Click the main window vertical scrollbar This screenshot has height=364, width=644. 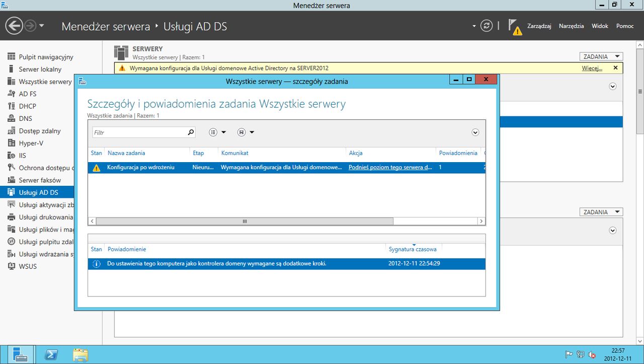tap(640, 92)
